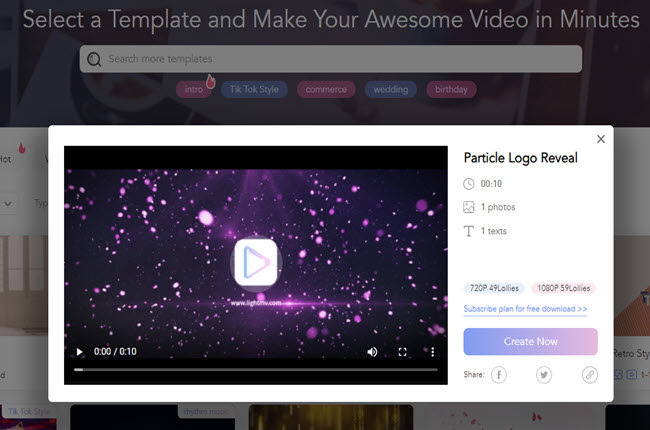Close the Particle Logo Reveal dialog
This screenshot has width=650, height=430.
(601, 139)
